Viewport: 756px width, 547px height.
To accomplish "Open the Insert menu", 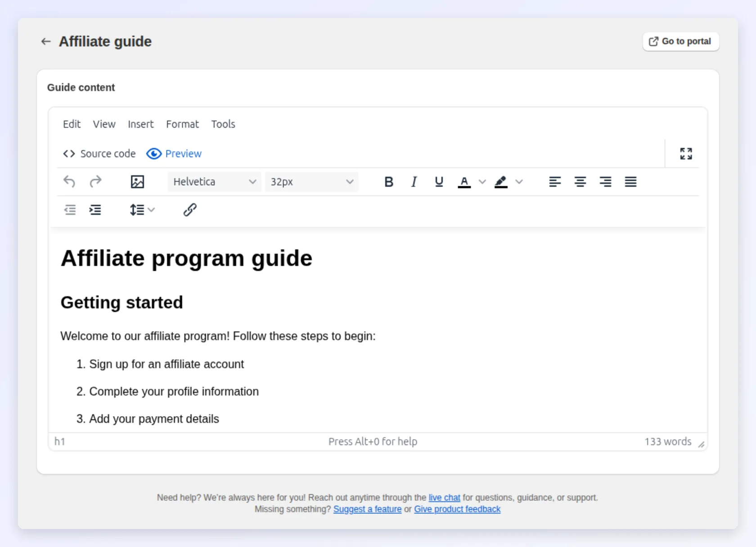I will coord(140,124).
